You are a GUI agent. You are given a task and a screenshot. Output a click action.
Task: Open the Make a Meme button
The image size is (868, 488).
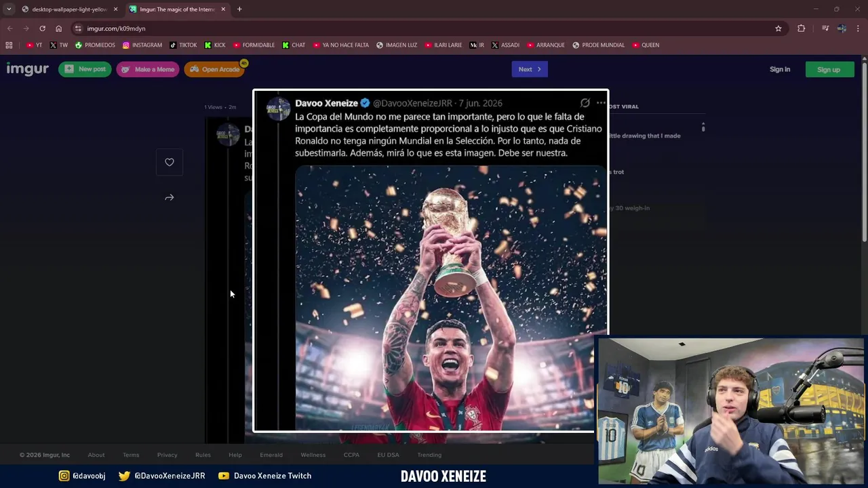pyautogui.click(x=148, y=69)
